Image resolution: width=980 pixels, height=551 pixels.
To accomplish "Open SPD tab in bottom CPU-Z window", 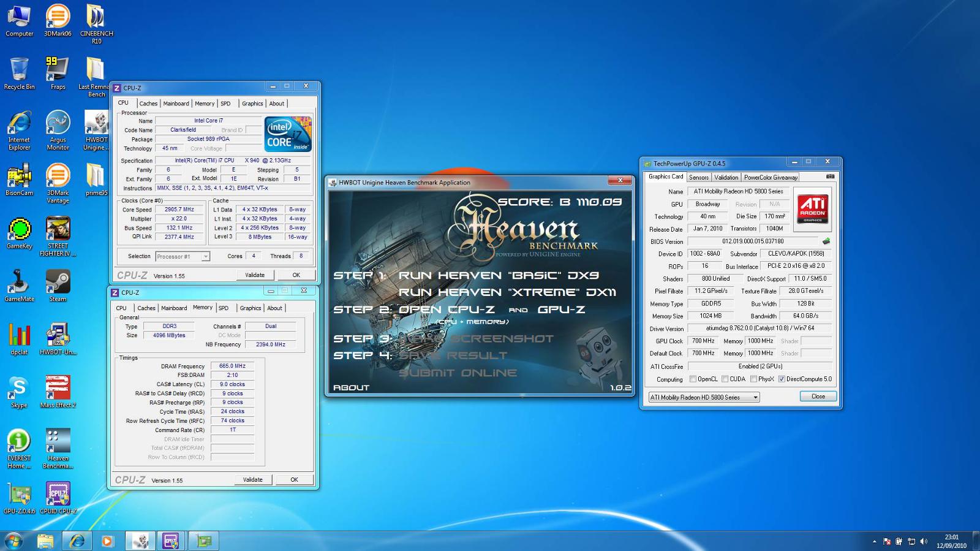I will (224, 308).
